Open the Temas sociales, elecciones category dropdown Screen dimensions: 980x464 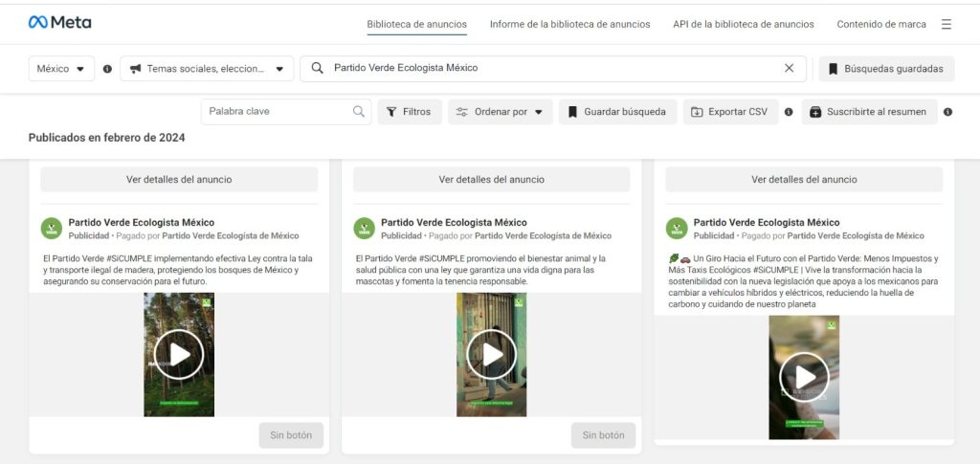point(207,69)
